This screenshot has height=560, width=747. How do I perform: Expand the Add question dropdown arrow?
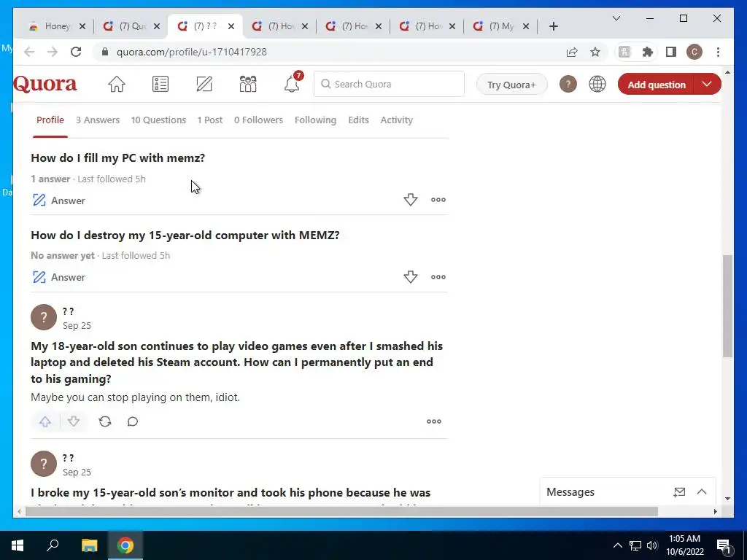click(707, 85)
